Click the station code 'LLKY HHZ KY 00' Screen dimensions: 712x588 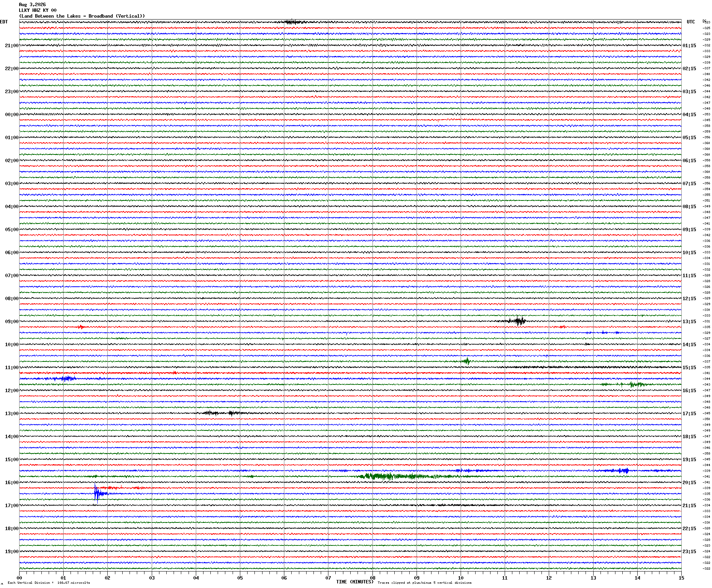(x=38, y=10)
